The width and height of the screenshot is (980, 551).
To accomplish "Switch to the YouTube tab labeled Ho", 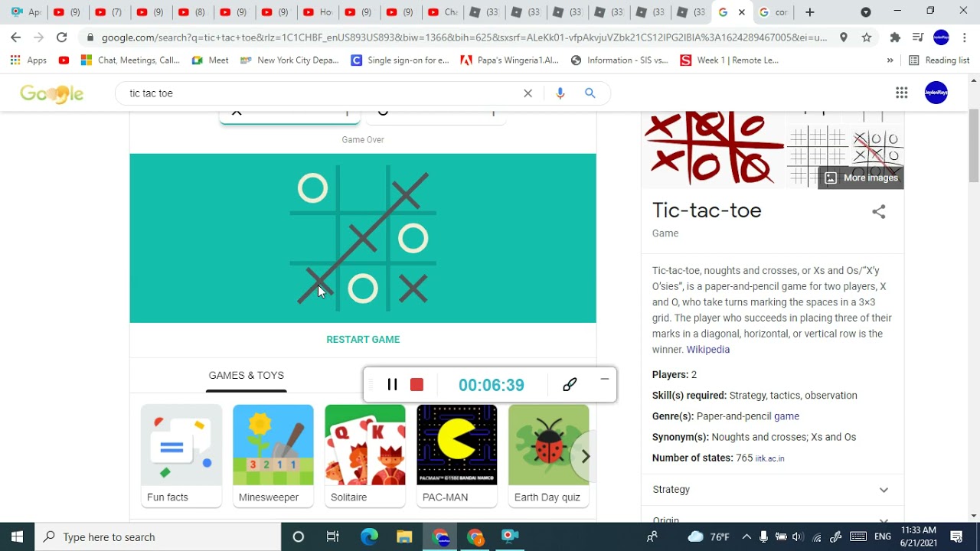I will point(317,12).
